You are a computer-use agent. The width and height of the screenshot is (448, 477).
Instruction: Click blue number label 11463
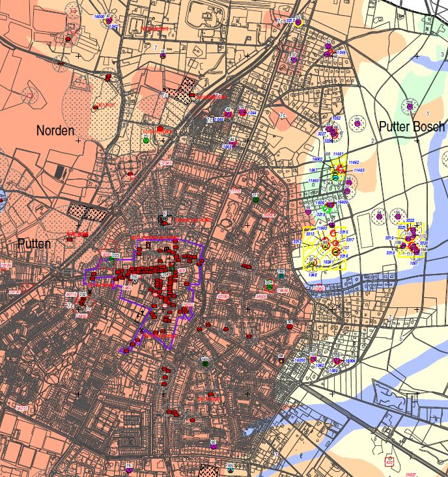pyautogui.click(x=358, y=170)
